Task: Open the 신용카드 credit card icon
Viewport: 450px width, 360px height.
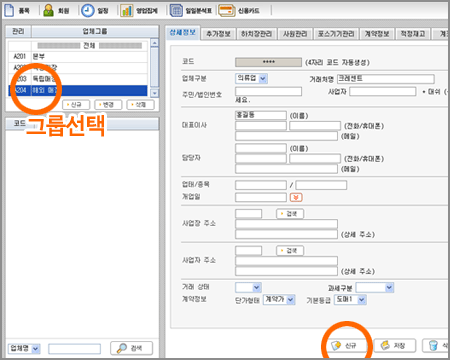Action: point(227,10)
